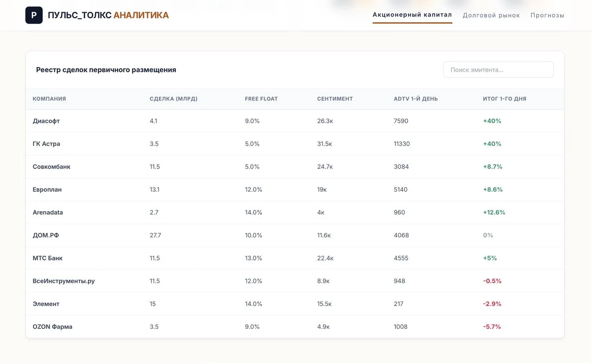Click the 7590 ADTV value
592x364 pixels.
[401, 121]
